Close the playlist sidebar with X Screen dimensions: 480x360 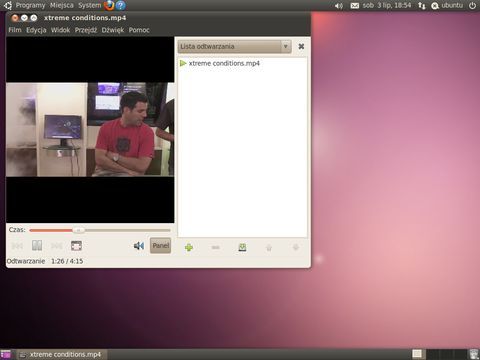pyautogui.click(x=301, y=47)
